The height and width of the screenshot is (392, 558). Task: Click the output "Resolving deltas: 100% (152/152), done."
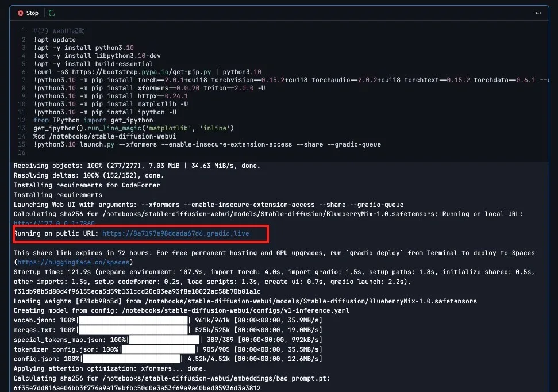pos(88,175)
